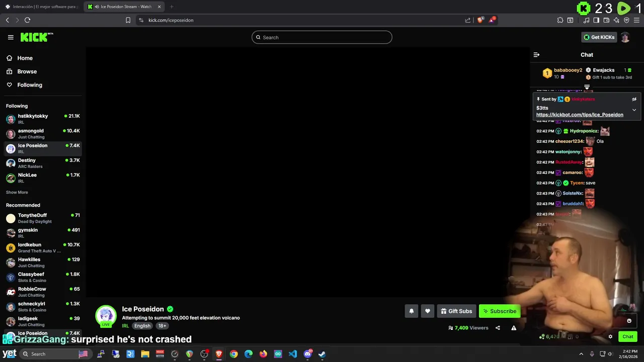644x362 pixels.
Task: Toggle the browser sidebar panel
Action: [596, 20]
